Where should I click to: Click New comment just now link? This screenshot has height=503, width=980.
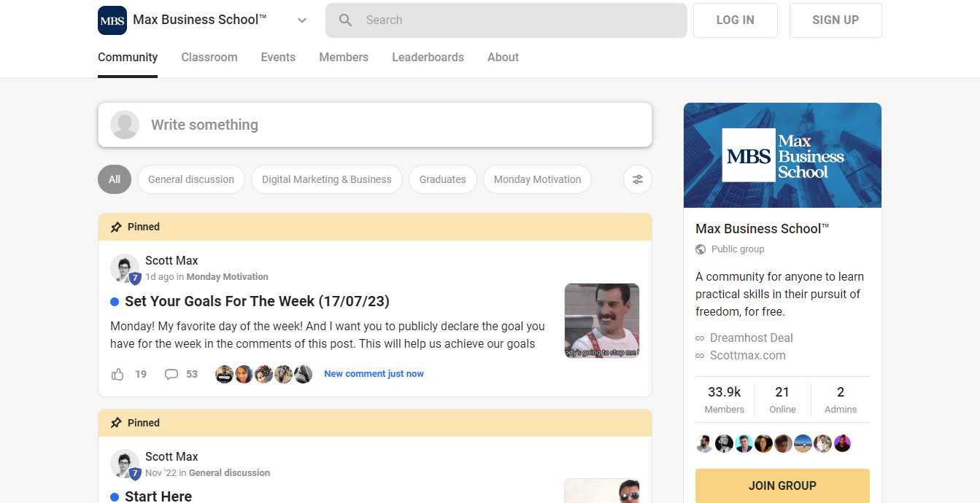tap(374, 374)
